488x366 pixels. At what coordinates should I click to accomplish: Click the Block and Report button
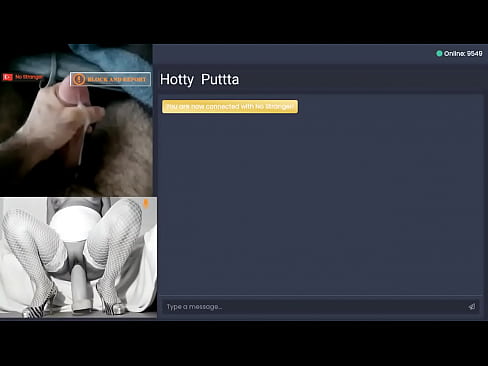tap(110, 79)
